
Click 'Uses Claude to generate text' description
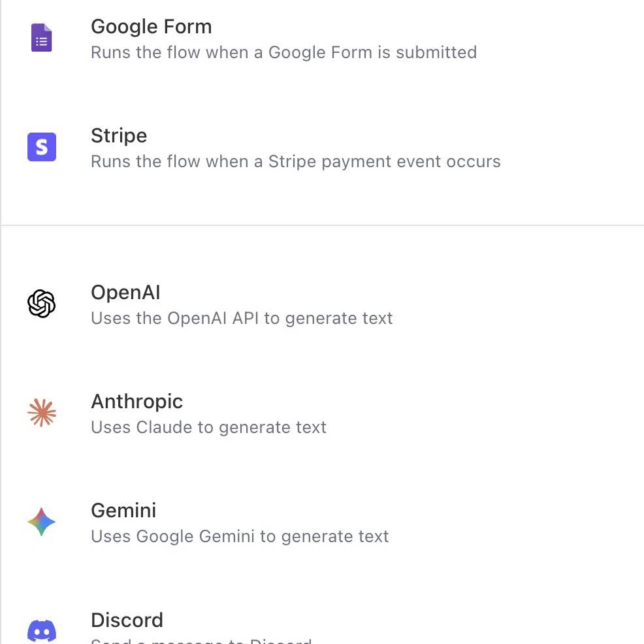208,428
